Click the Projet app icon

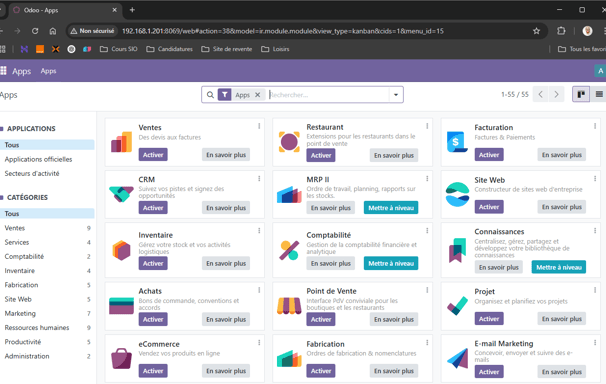(x=457, y=306)
